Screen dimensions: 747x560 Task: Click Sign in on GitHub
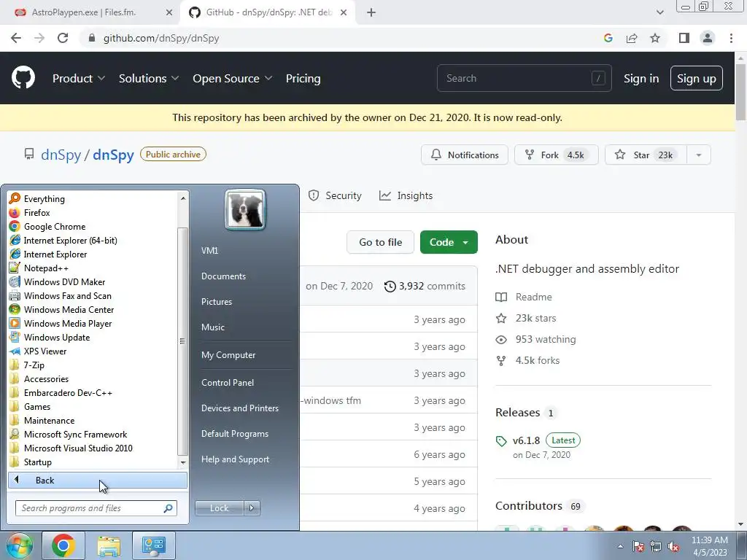click(x=641, y=78)
